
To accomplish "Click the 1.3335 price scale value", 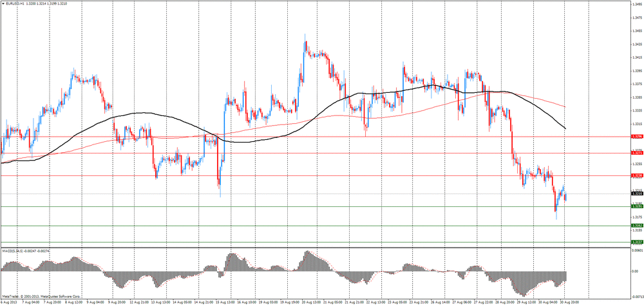I will pyautogui.click(x=638, y=110).
